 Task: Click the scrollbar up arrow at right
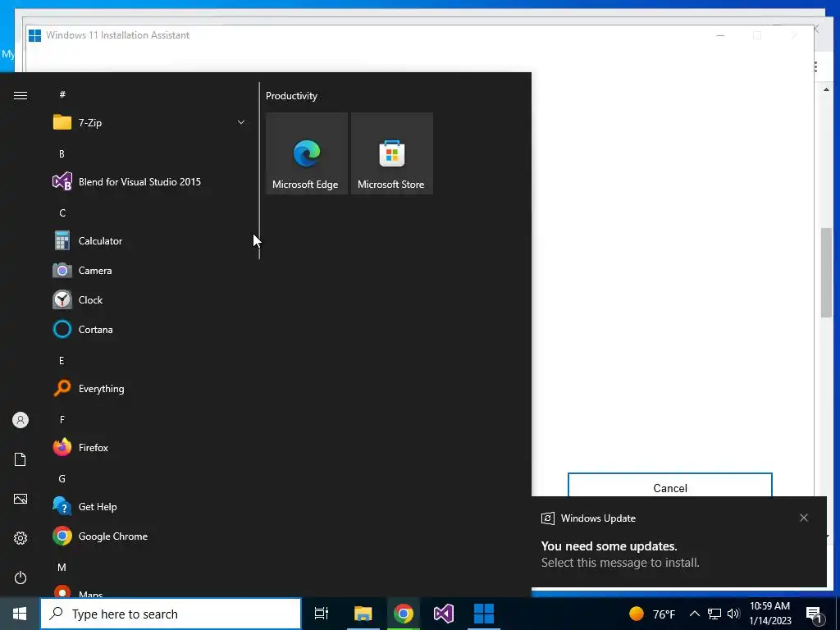pyautogui.click(x=826, y=89)
